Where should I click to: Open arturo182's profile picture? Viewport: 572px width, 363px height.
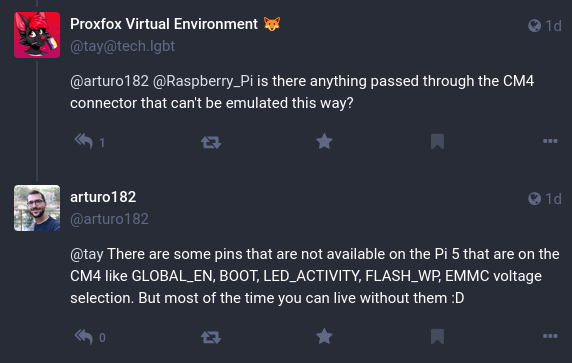point(37,208)
